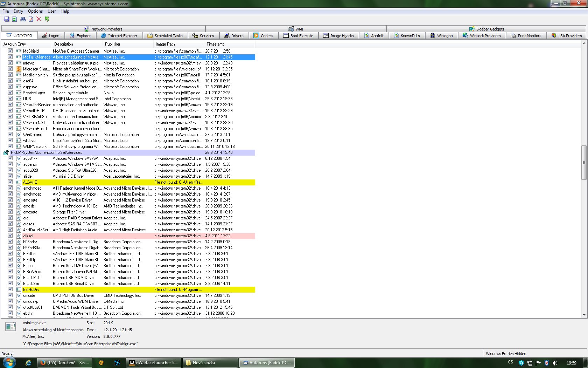Switch to the Scheduled Tasks tab
588x368 pixels.
click(x=165, y=36)
